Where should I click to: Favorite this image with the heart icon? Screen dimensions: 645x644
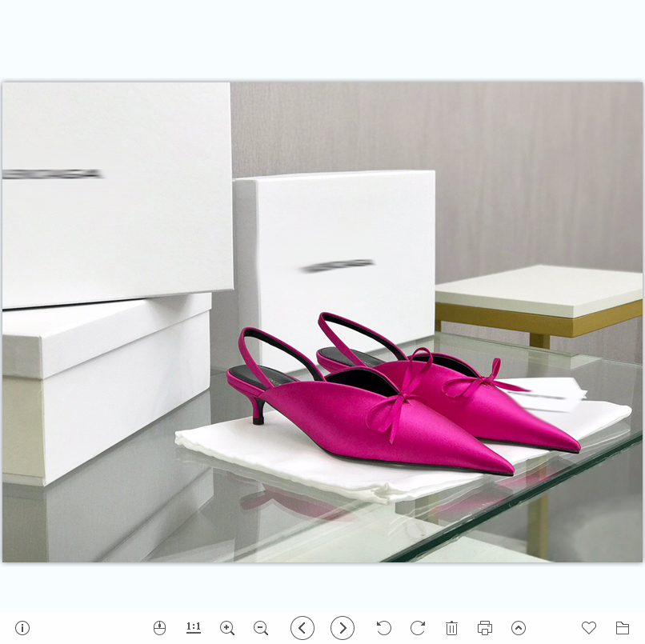pyautogui.click(x=589, y=628)
